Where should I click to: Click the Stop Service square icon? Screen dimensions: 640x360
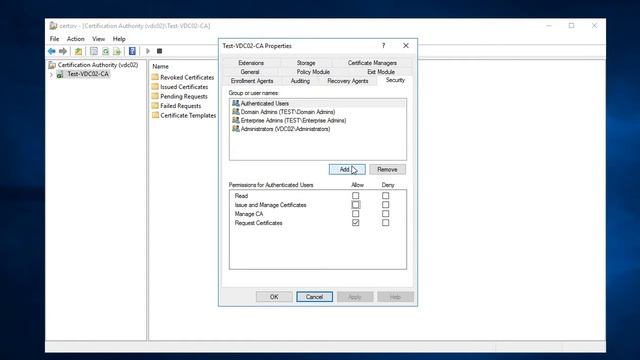(x=160, y=51)
